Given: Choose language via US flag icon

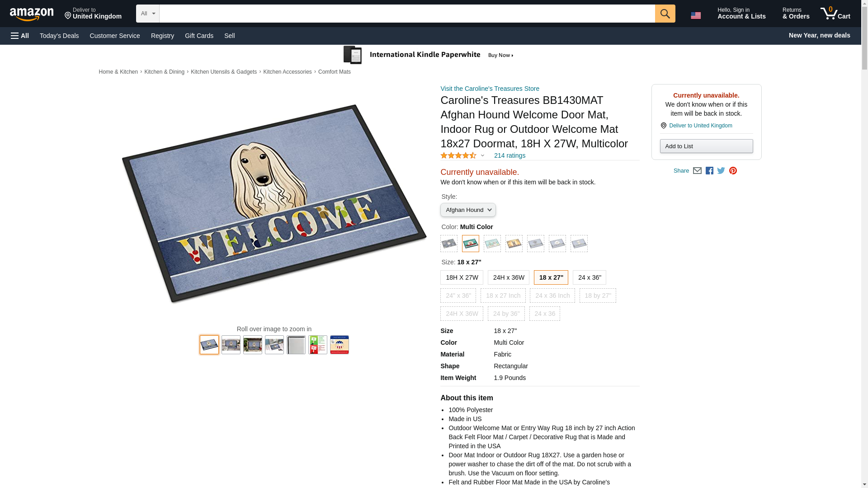Looking at the screenshot, I should click(695, 15).
